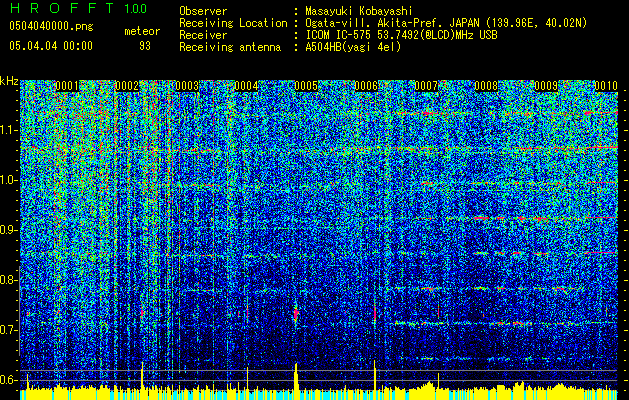
Task: Click the 'meteor' count label
Action: click(x=142, y=31)
